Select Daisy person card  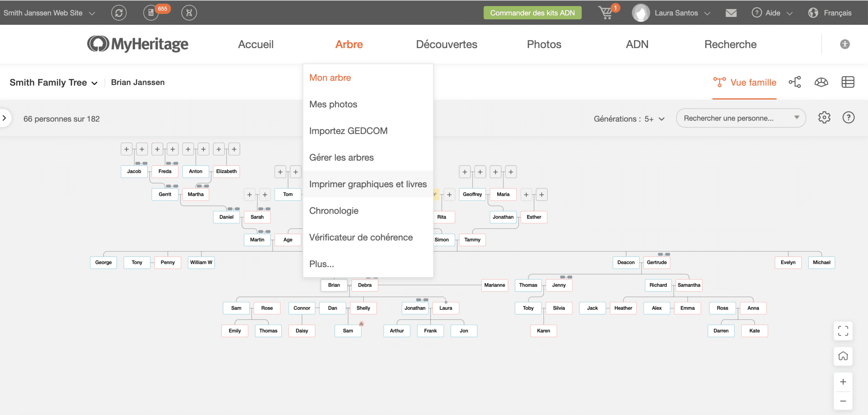pos(302,331)
